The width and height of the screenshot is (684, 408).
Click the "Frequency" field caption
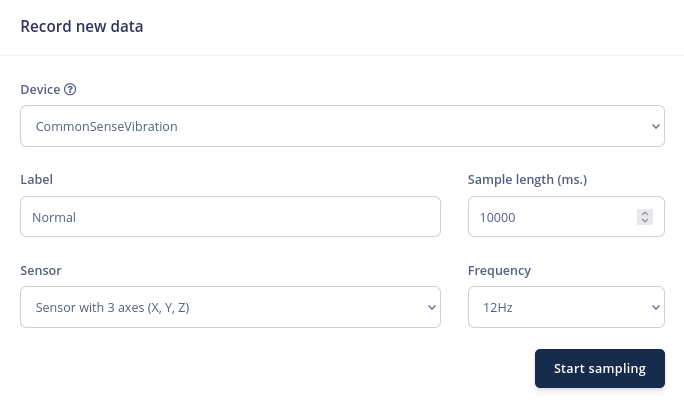click(499, 270)
